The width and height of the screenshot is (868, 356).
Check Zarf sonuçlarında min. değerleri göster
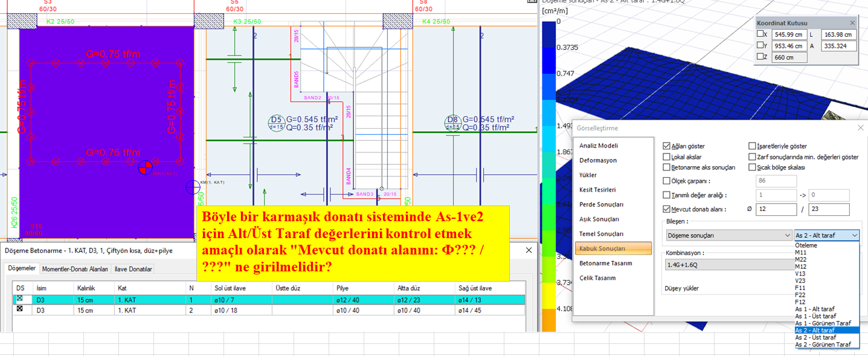[752, 157]
